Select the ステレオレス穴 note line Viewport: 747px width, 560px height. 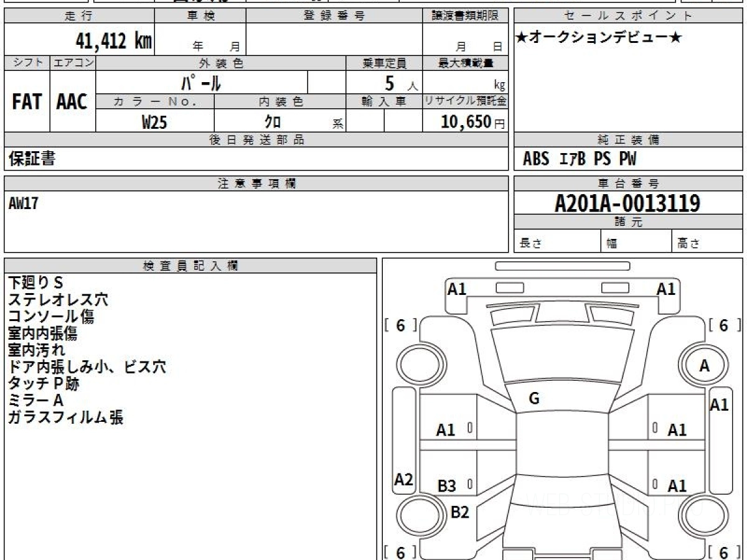pyautogui.click(x=58, y=299)
